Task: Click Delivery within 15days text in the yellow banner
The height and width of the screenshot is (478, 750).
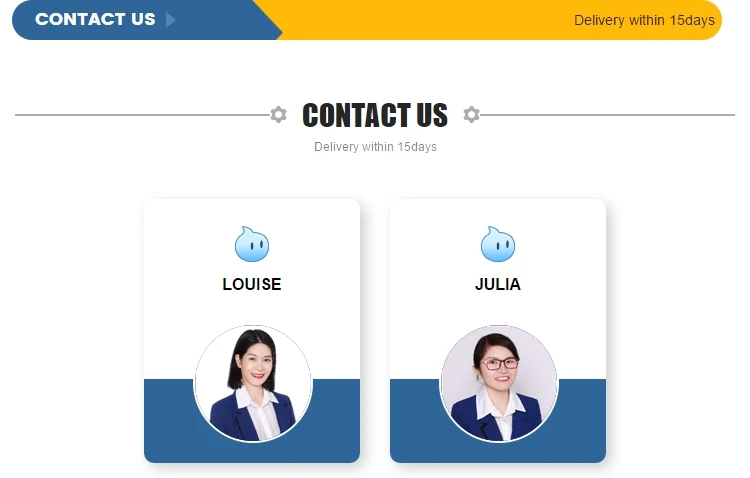Action: [644, 20]
